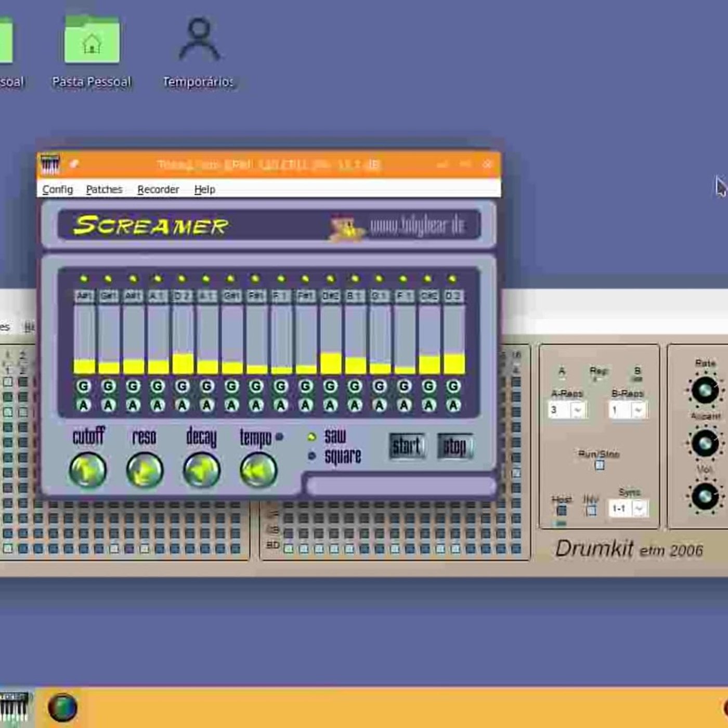728x728 pixels.
Task: Toggle the A button under the B1 step
Action: click(355, 405)
